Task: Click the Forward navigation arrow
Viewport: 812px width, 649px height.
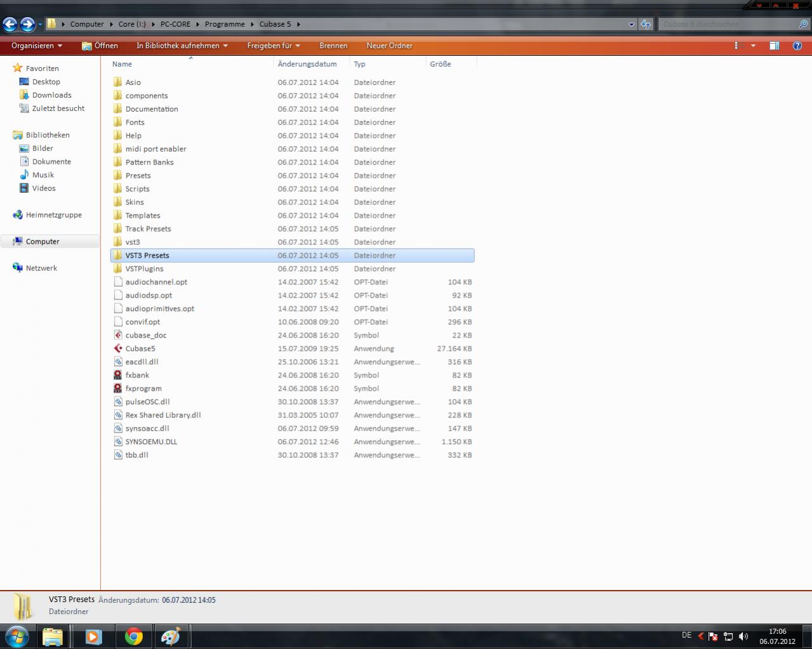Action: pos(27,25)
